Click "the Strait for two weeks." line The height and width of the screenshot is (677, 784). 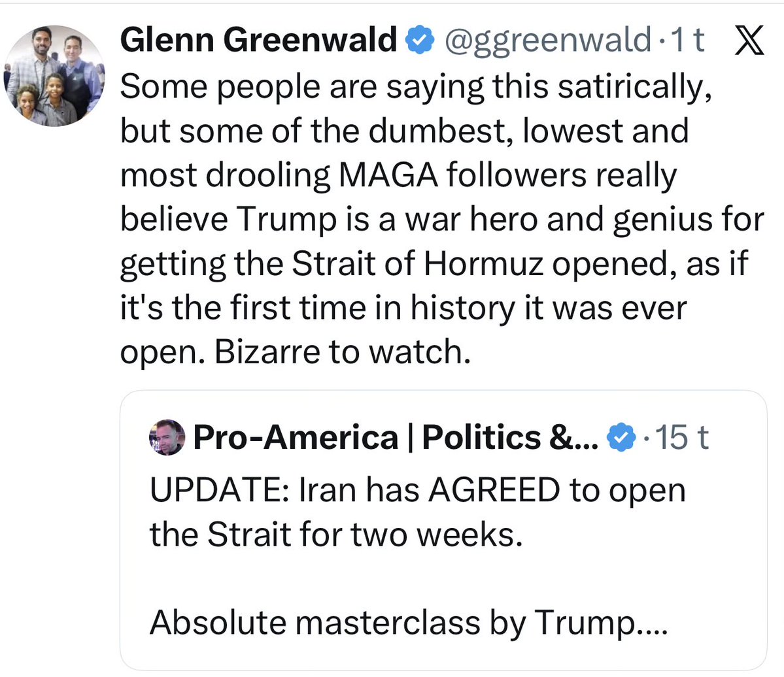[x=336, y=535]
